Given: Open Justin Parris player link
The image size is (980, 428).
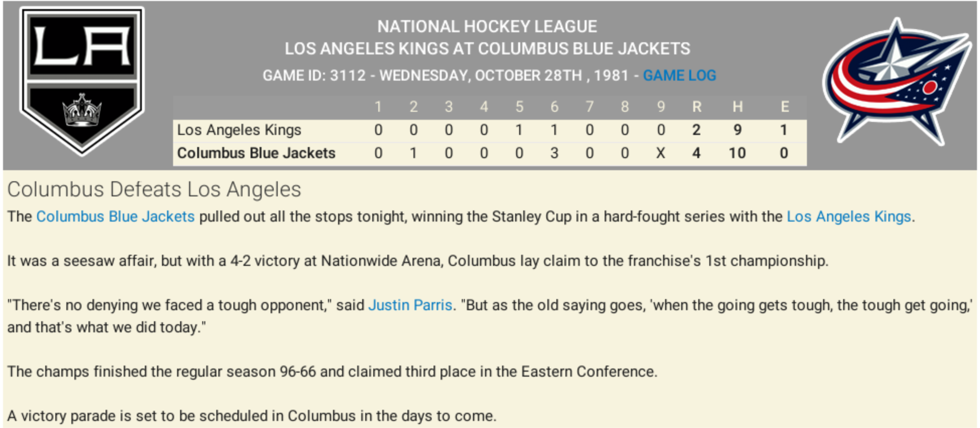Looking at the screenshot, I should tap(410, 305).
